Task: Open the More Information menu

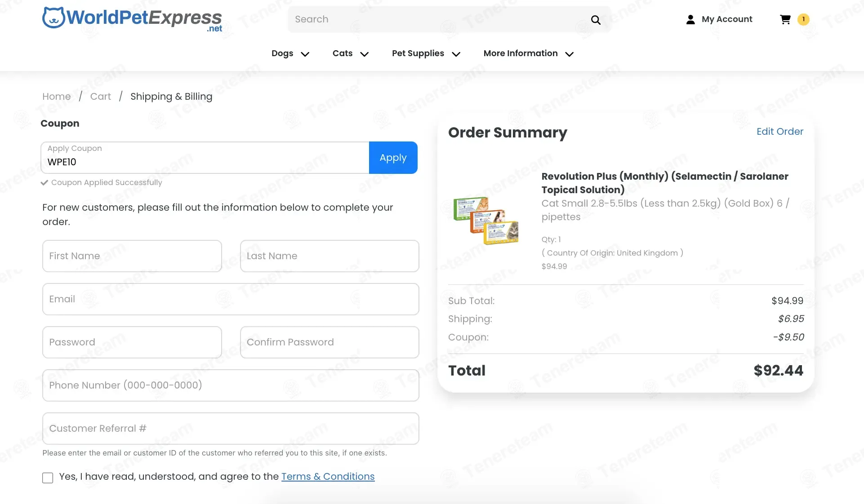Action: [521, 53]
